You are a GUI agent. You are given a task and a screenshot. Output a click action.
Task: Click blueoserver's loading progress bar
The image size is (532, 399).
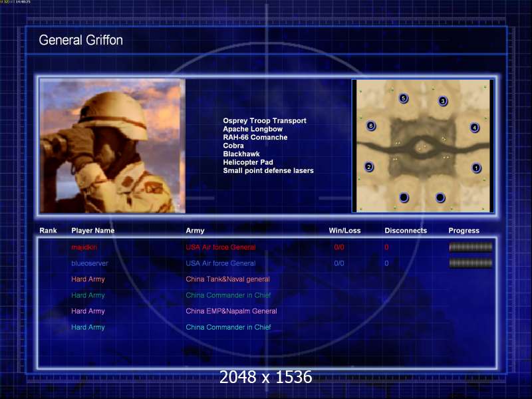click(x=471, y=263)
